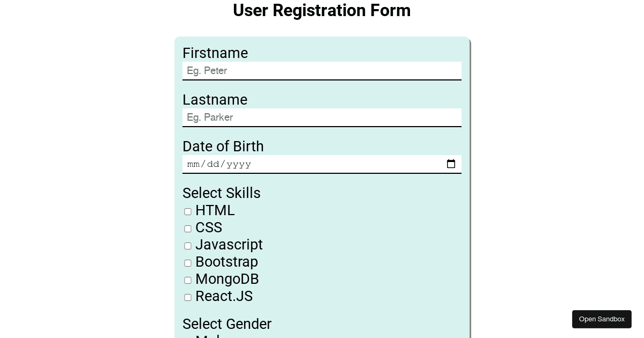Screen dimensions: 644x338
Task: Check the Javascript skill checkbox
Action: [188, 246]
